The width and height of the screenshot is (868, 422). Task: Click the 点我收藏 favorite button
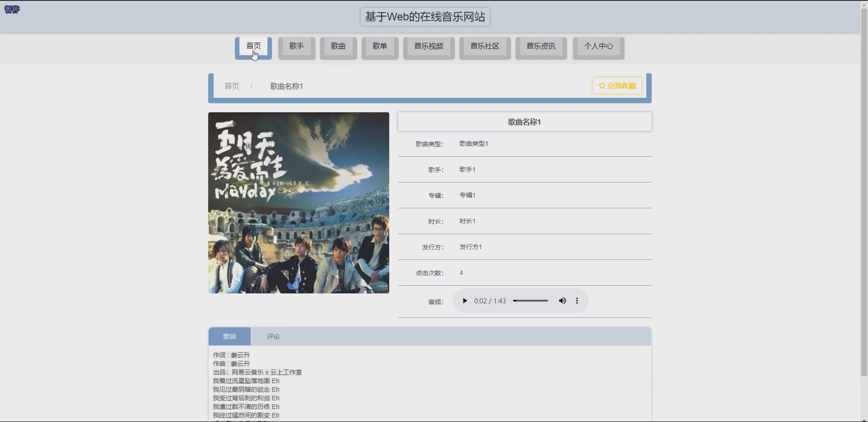(617, 86)
